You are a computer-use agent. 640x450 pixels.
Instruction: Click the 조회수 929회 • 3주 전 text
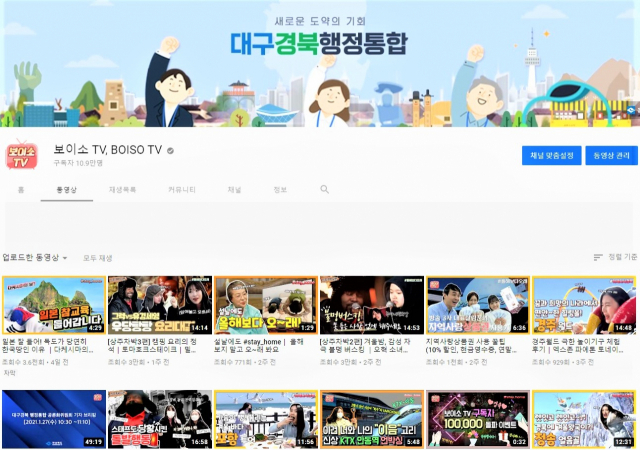563,362
